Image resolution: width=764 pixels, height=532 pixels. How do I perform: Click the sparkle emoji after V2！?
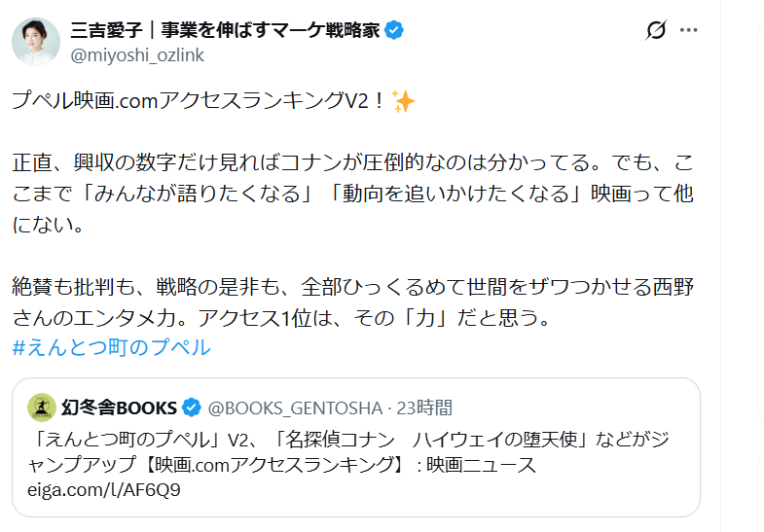point(402,101)
